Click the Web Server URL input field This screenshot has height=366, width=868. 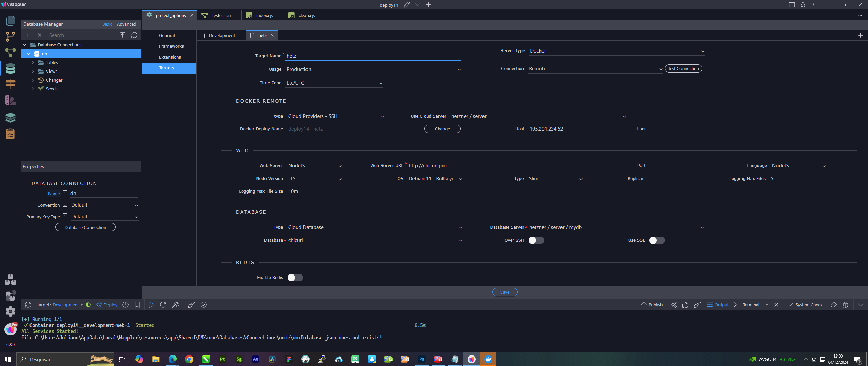coord(495,166)
